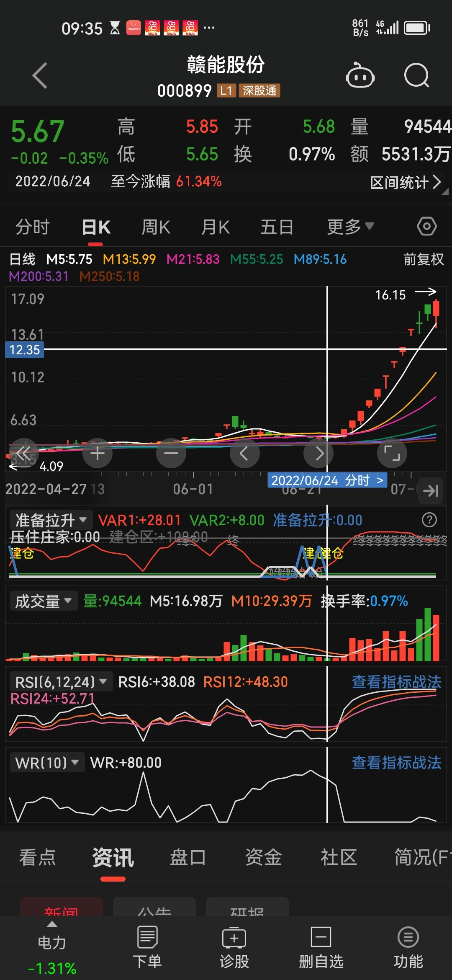Open the 更多 chart period dropdown
452x980 pixels.
(x=350, y=227)
